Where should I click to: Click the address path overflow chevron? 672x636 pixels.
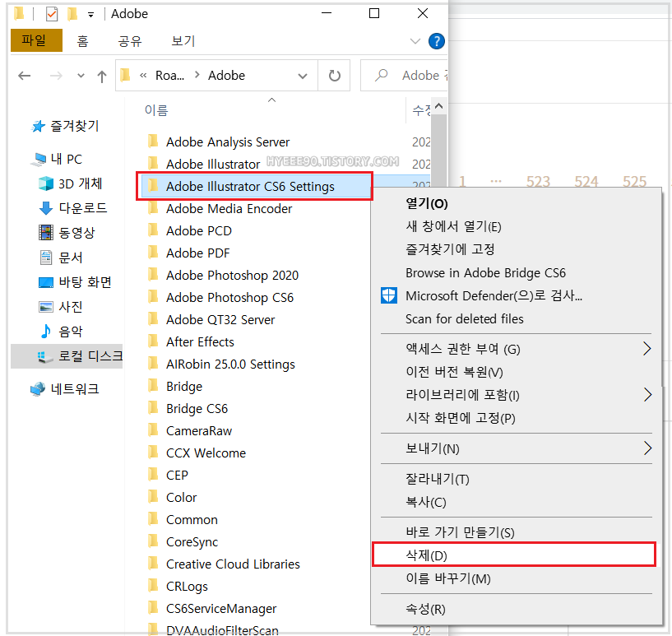[143, 76]
